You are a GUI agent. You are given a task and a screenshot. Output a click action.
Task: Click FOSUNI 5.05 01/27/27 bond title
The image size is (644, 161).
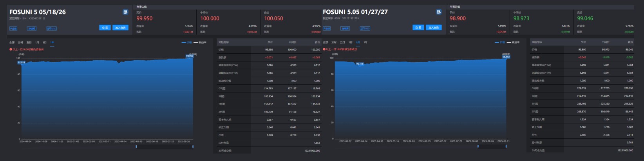(355, 12)
